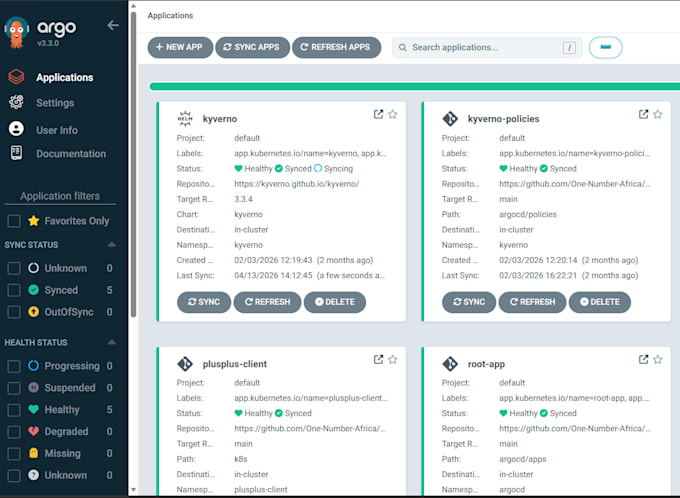Open the Applications layers icon
Viewport: 680px width, 498px height.
(x=16, y=77)
